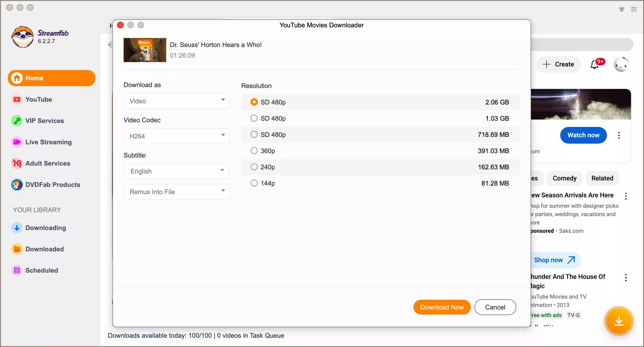Click the notification bell icon
Viewport: 644px width, 347px height.
(x=594, y=65)
